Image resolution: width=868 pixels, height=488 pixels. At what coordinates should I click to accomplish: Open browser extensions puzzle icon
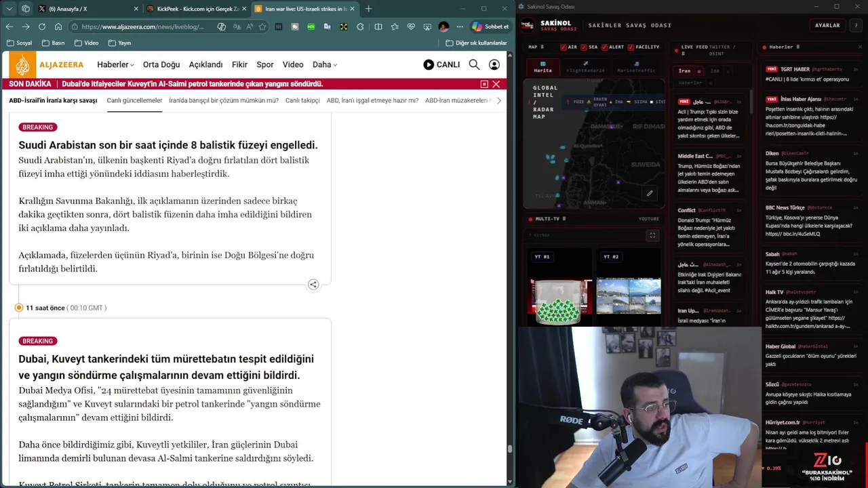[x=360, y=26]
